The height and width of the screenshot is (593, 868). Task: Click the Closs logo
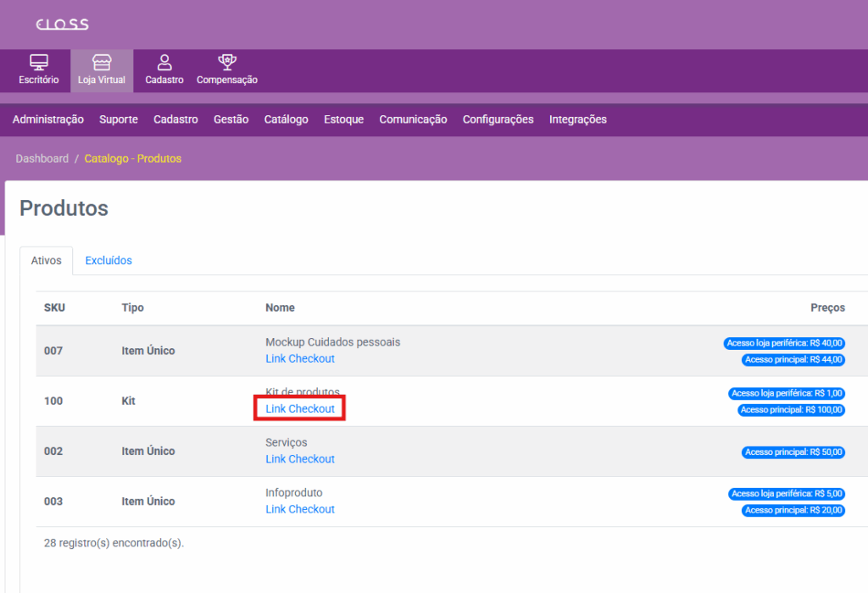point(62,25)
